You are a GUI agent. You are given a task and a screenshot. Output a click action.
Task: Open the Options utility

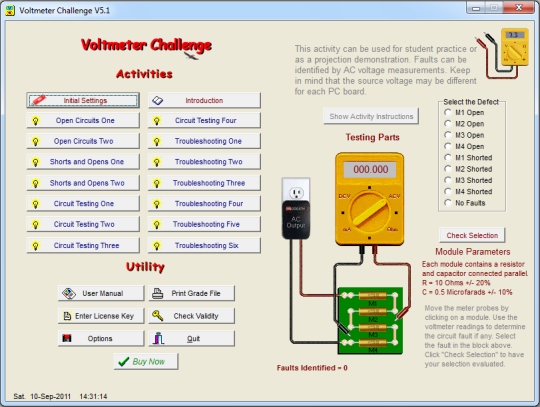[101, 338]
